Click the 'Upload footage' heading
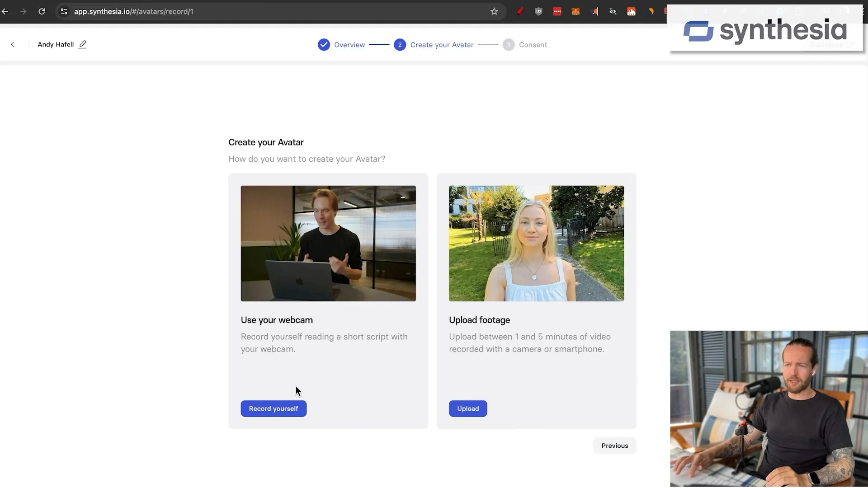The width and height of the screenshot is (868, 488). pyautogui.click(x=479, y=320)
